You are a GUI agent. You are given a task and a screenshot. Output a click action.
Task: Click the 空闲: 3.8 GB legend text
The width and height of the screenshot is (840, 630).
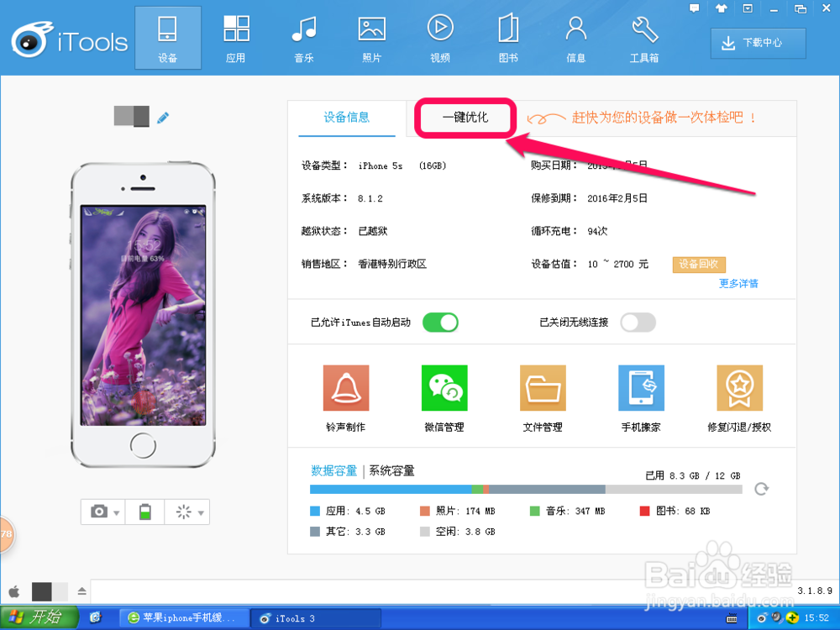(x=465, y=532)
